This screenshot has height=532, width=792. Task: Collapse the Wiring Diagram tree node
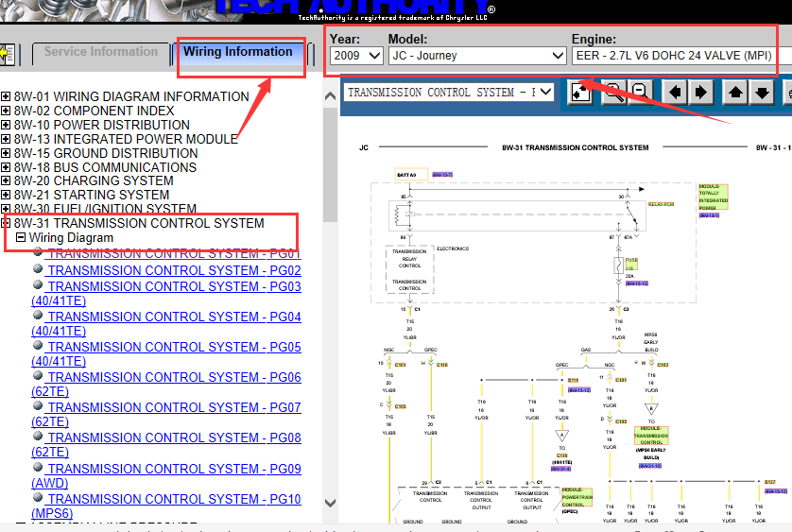[x=21, y=238]
